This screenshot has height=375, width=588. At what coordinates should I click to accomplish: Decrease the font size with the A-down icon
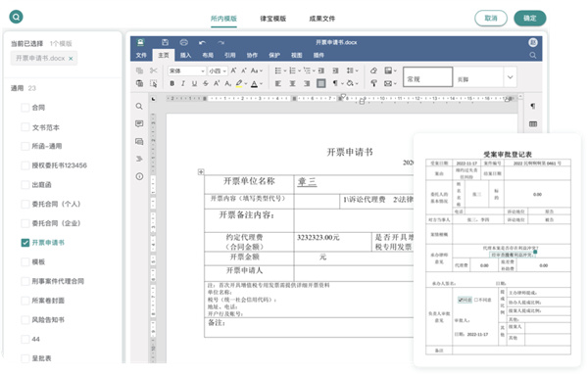tap(244, 70)
